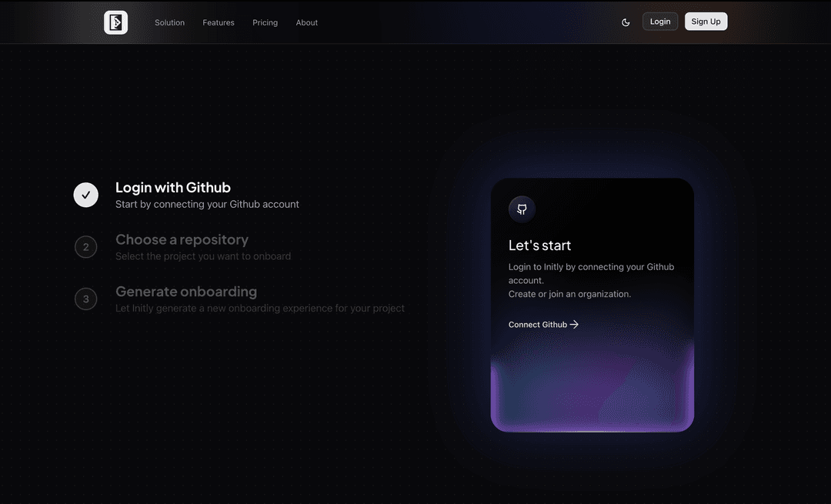Click the Generate onboarding step
The width and height of the screenshot is (831, 504).
point(186,292)
